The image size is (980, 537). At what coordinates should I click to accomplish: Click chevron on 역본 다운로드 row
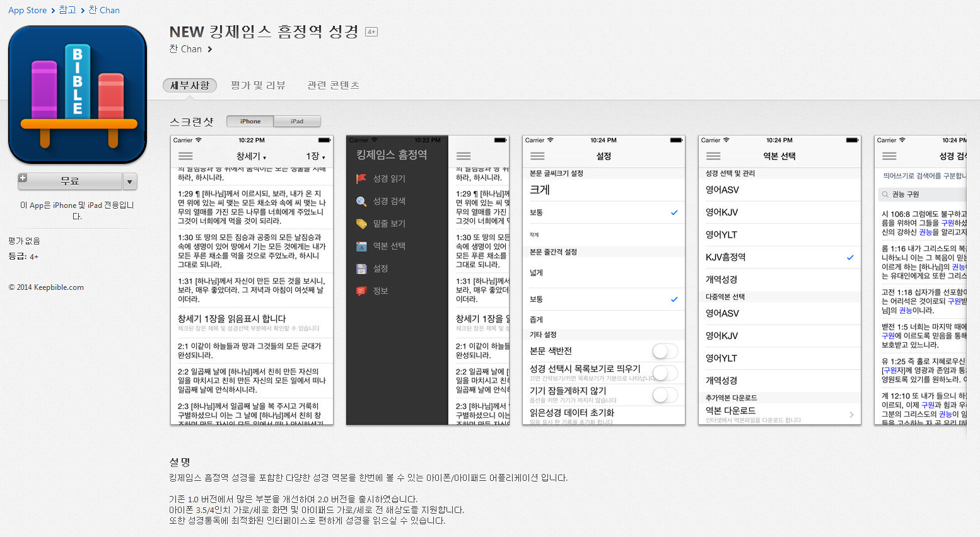(851, 415)
